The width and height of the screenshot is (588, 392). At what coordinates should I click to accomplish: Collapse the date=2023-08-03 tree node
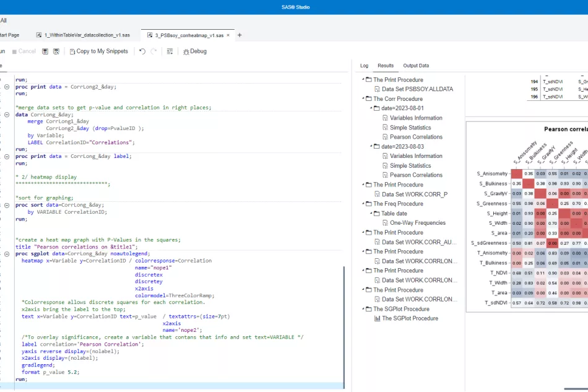(371, 146)
